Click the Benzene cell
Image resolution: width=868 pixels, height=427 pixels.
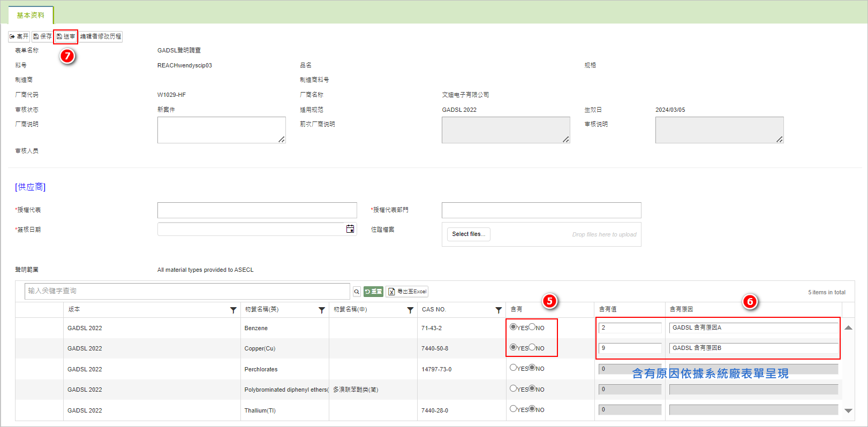tap(256, 328)
